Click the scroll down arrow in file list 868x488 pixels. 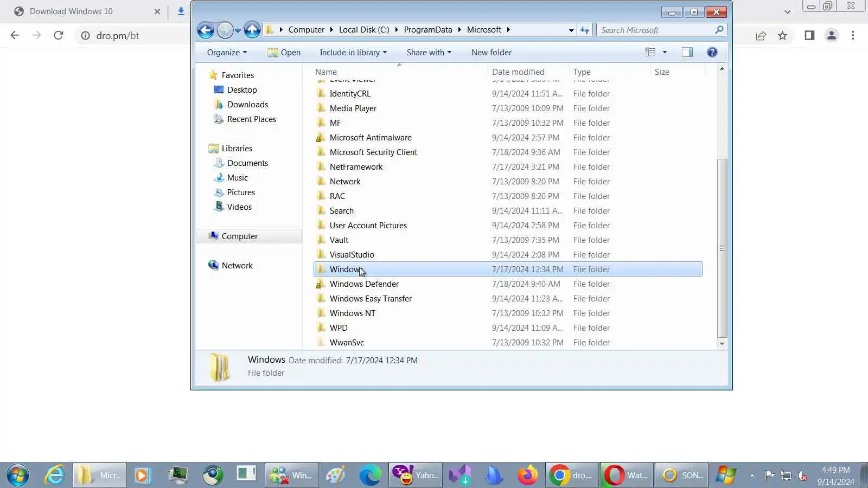pos(722,343)
